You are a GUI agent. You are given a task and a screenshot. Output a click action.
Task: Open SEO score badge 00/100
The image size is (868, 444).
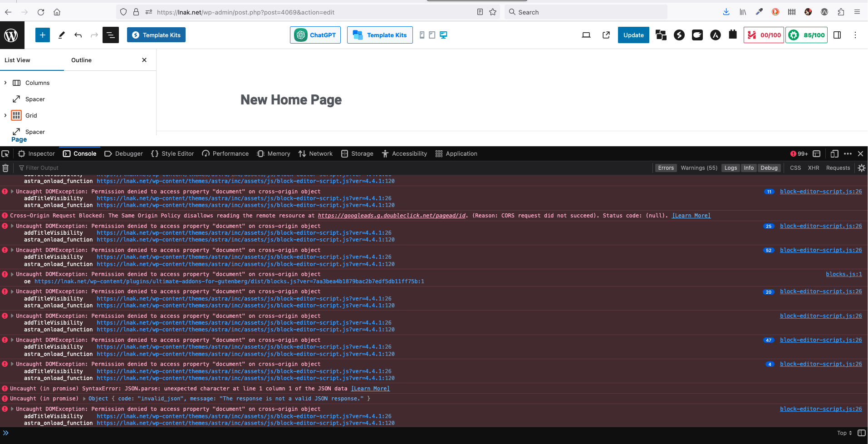[764, 35]
